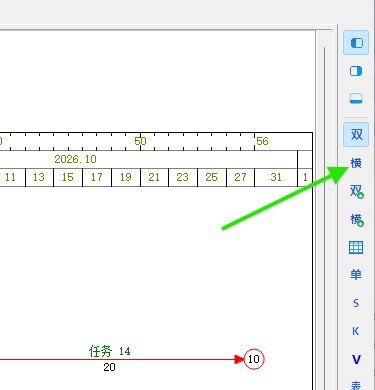
Task: Click date cell 1 following cell 31
Action: [305, 177]
